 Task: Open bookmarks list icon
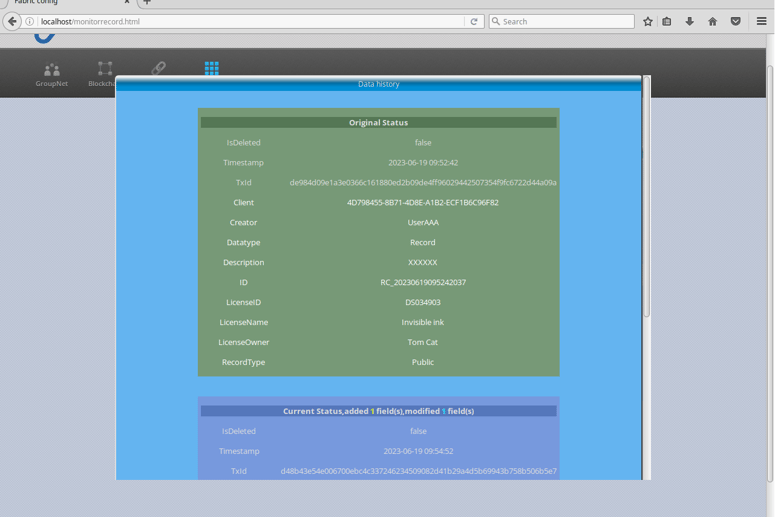tap(667, 21)
